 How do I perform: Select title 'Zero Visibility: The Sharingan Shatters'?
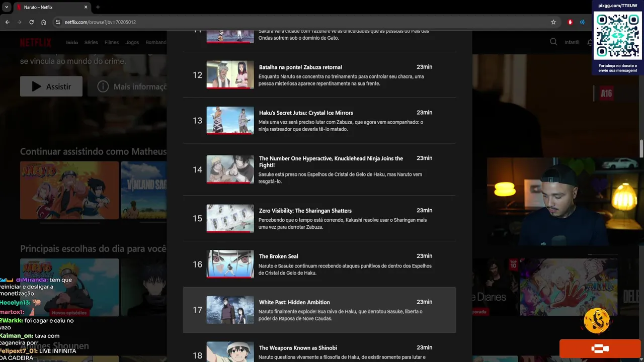coord(305,211)
